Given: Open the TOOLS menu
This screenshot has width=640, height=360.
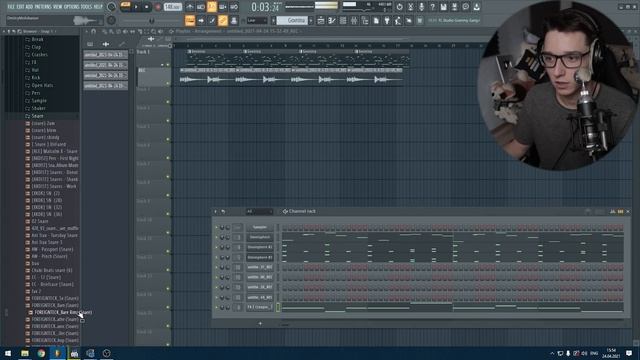Looking at the screenshot, I should coord(86,7).
